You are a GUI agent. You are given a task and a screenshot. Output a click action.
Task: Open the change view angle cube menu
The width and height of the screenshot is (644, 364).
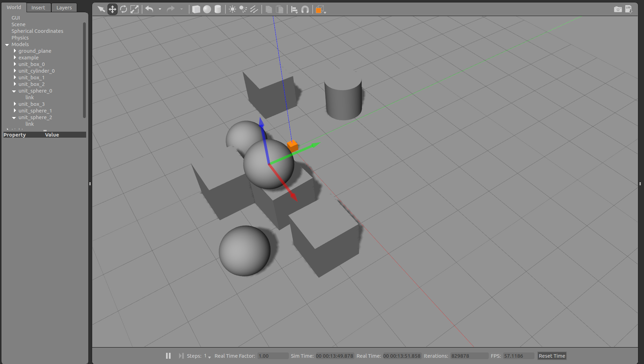[x=320, y=9]
